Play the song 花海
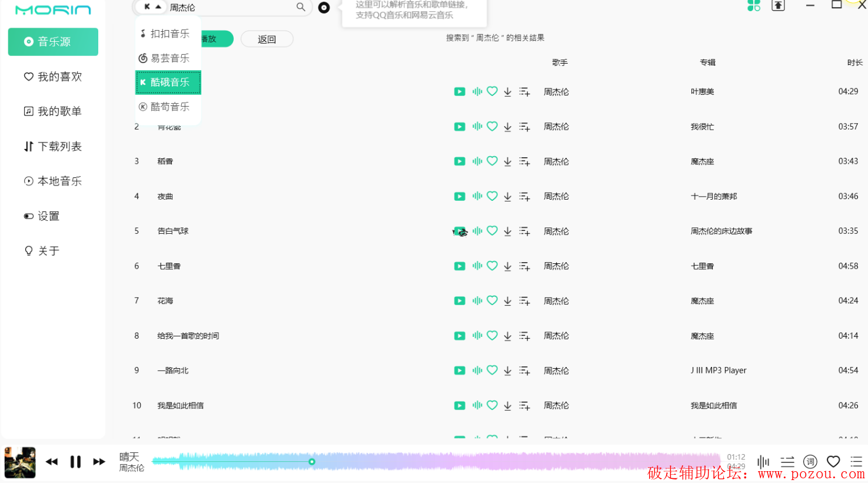 pyautogui.click(x=460, y=301)
